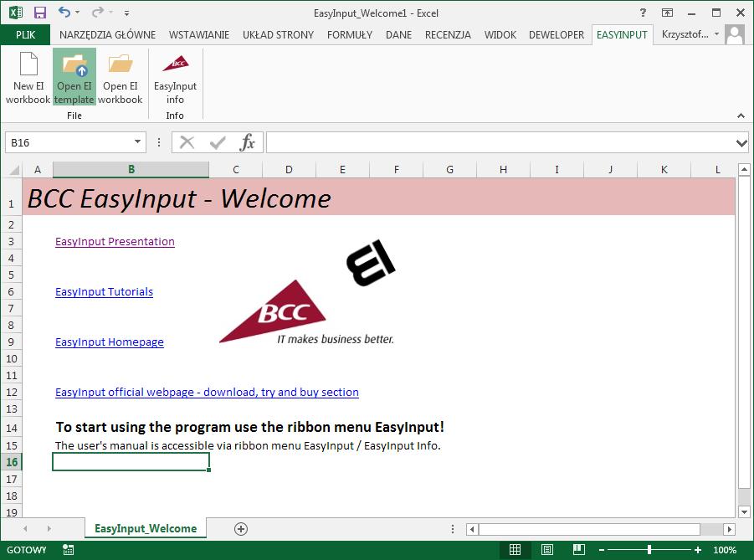Add a new sheet with plus icon
This screenshot has width=754, height=560.
pyautogui.click(x=241, y=529)
